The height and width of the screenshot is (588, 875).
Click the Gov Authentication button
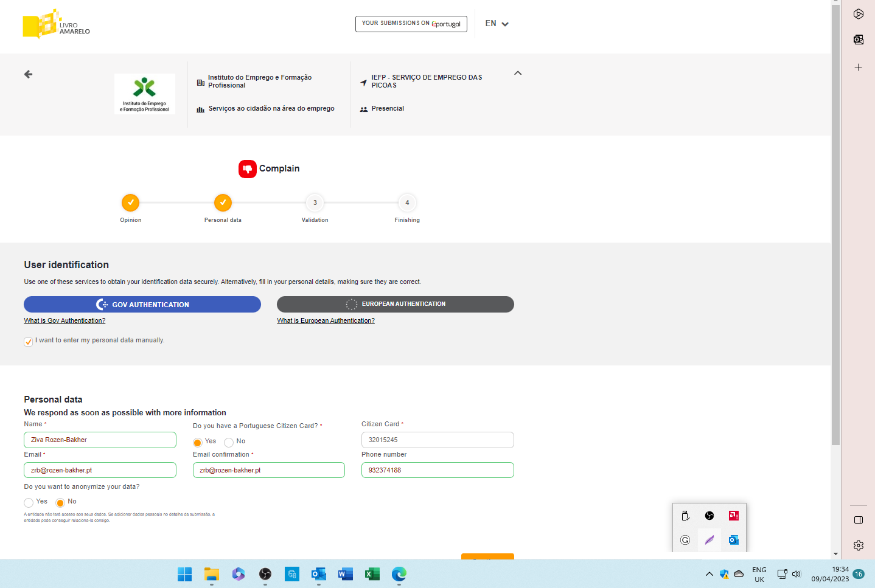pos(142,305)
